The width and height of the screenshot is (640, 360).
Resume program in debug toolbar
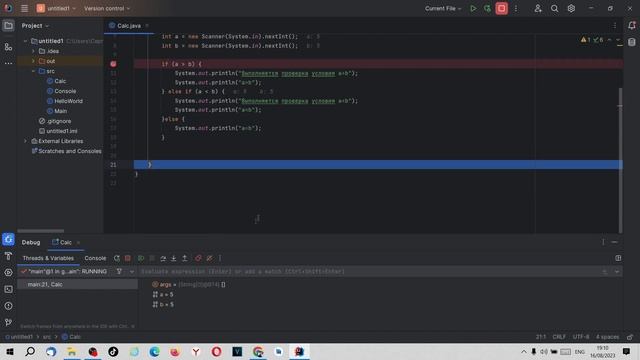[141, 258]
